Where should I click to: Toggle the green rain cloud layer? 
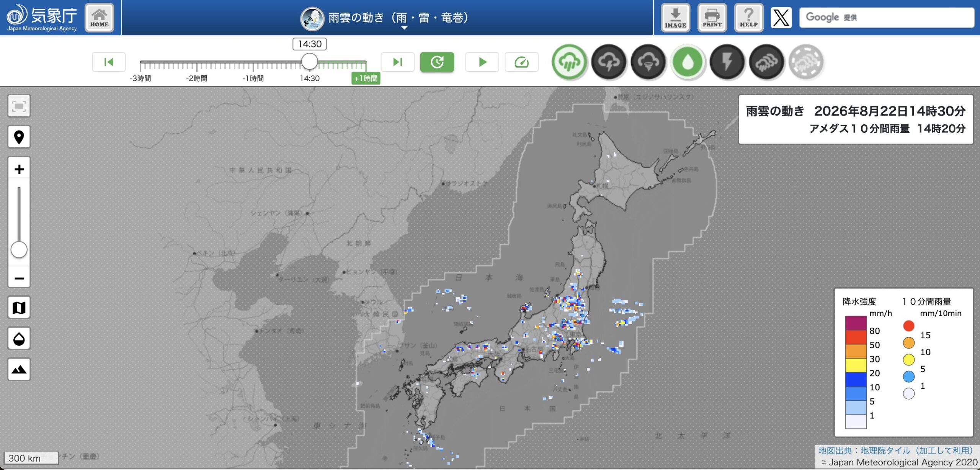569,62
